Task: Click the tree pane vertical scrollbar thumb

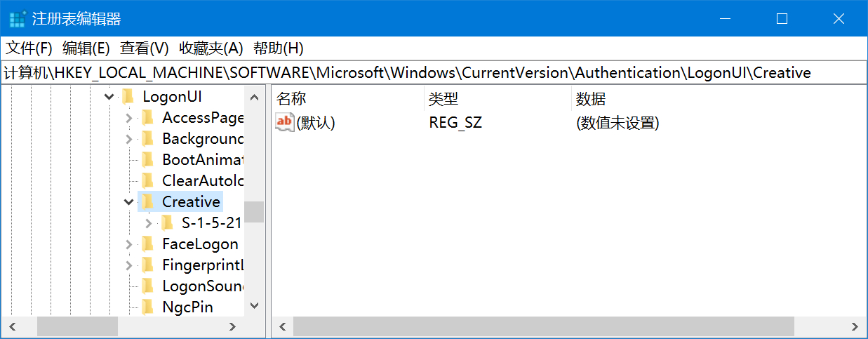Action: (x=254, y=212)
